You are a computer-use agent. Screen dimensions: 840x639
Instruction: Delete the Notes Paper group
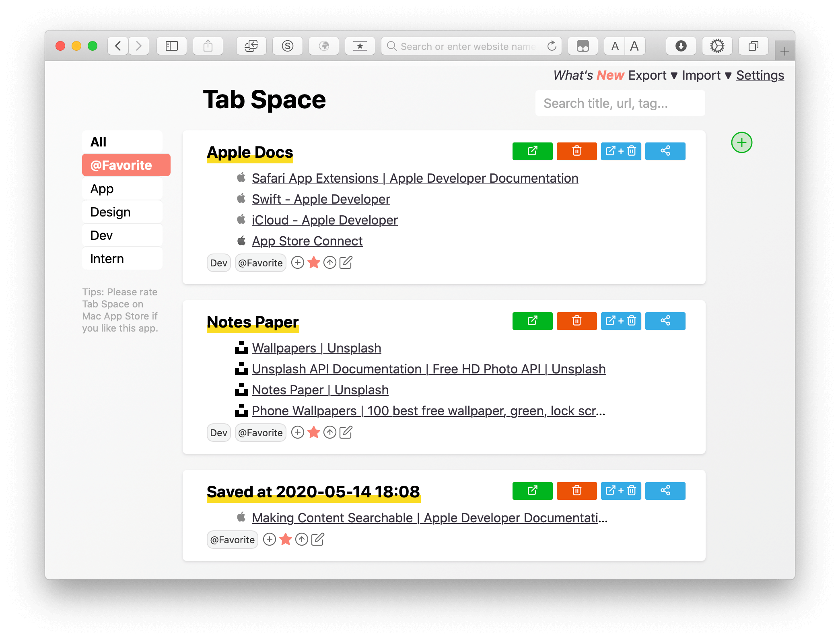[576, 321]
